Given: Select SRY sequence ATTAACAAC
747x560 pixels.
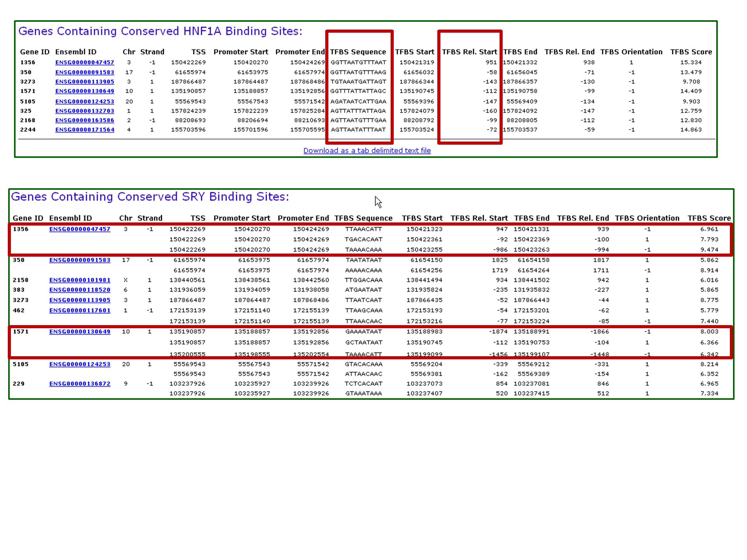Looking at the screenshot, I should coord(363,374).
